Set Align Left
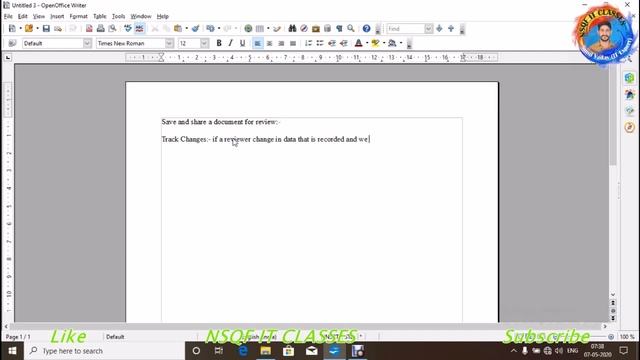The height and width of the screenshot is (360, 640). 258,43
